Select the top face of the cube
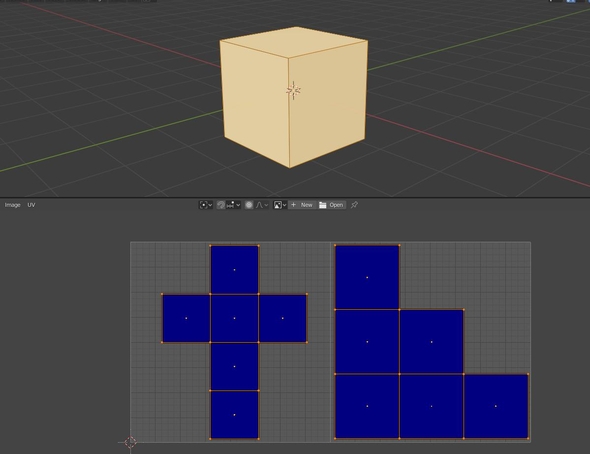 tap(294, 42)
